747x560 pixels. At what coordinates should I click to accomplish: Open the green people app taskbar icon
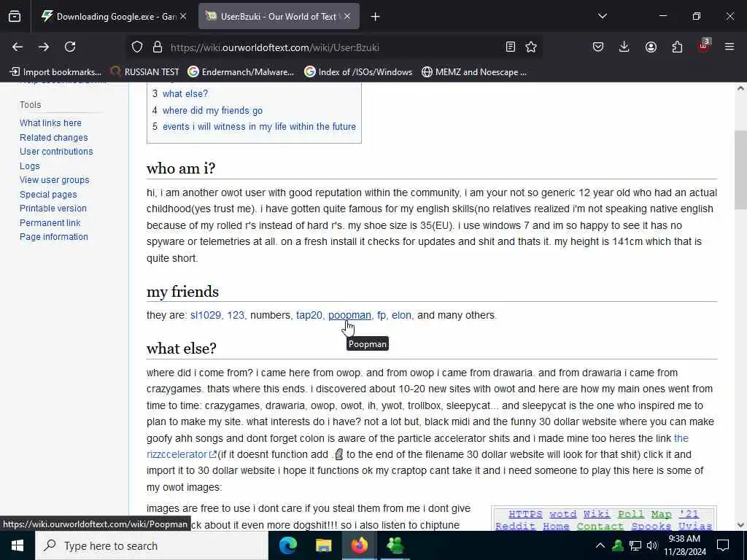[395, 545]
